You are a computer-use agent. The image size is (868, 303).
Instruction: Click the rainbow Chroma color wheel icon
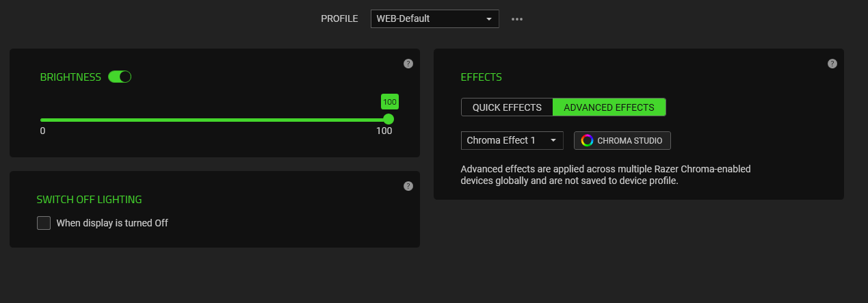(x=587, y=141)
